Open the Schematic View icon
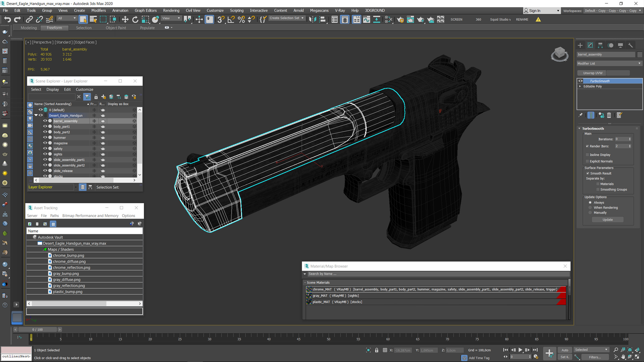Viewport: 644px width, 362px height. coord(377,19)
